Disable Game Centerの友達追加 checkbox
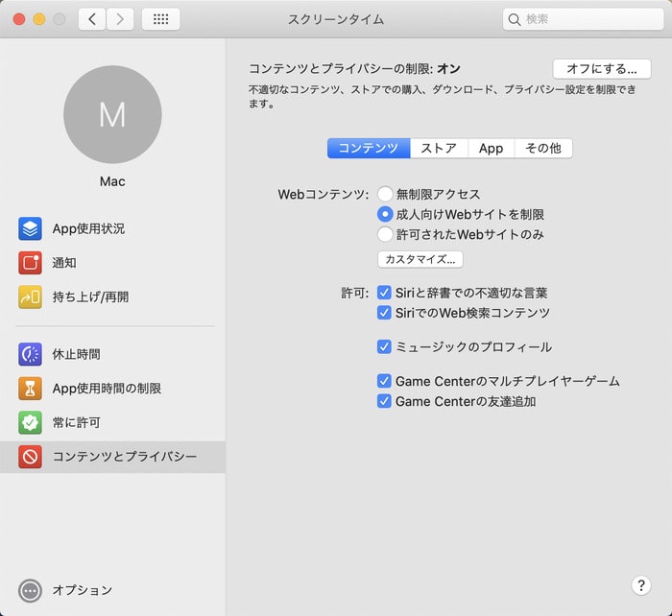Screen dimensions: 672x616 [x=385, y=401]
